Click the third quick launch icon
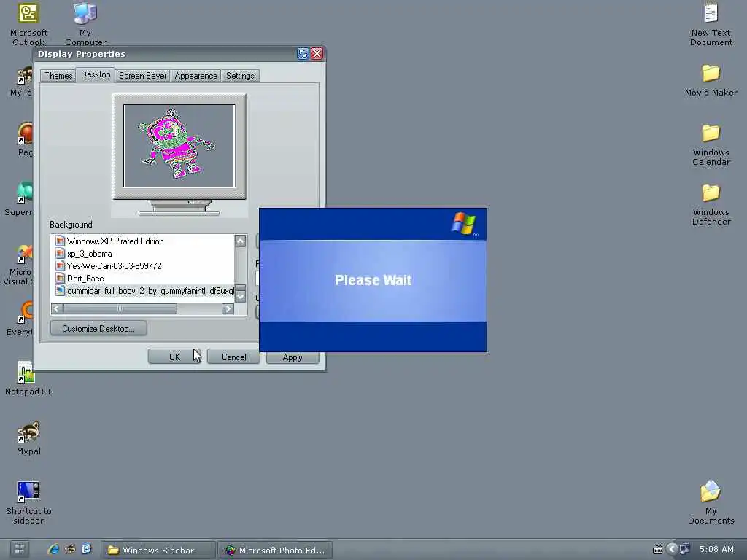Image resolution: width=747 pixels, height=560 pixels. click(86, 550)
